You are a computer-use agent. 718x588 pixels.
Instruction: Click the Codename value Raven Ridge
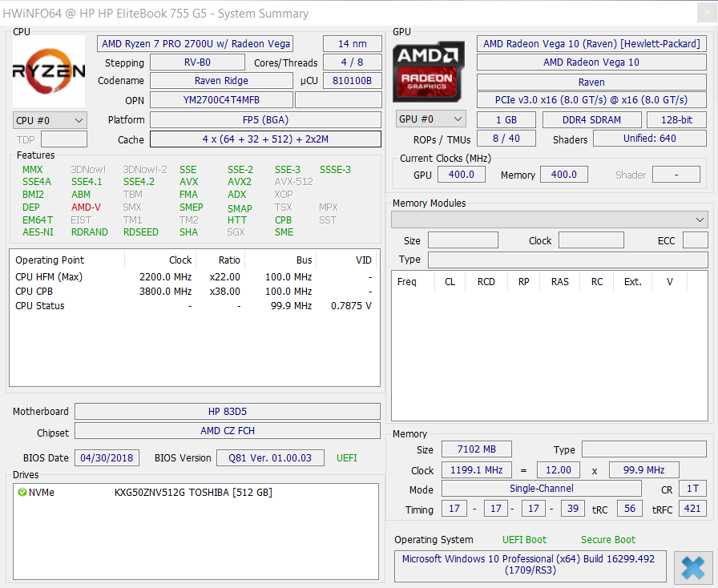(x=222, y=81)
